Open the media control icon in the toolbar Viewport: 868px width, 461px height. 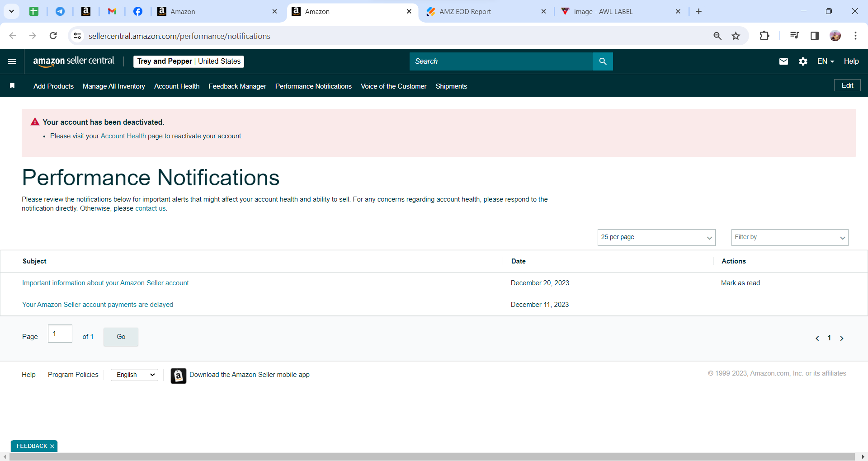tap(794, 36)
